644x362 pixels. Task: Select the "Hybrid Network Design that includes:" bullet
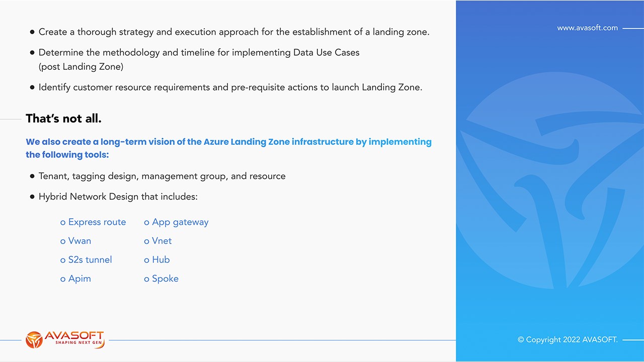(114, 197)
